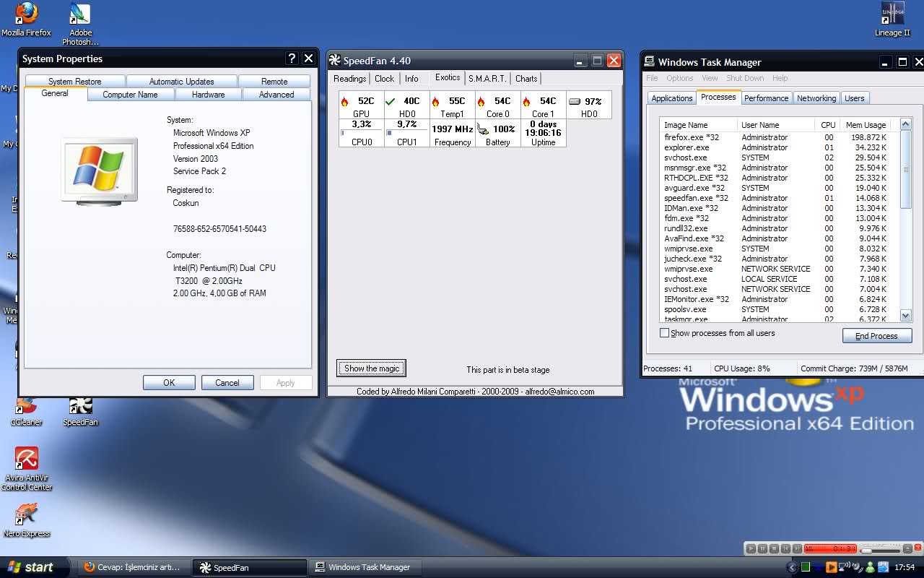924x578 pixels.
Task: Switch to SpeedFan Readings tab
Action: 349,78
